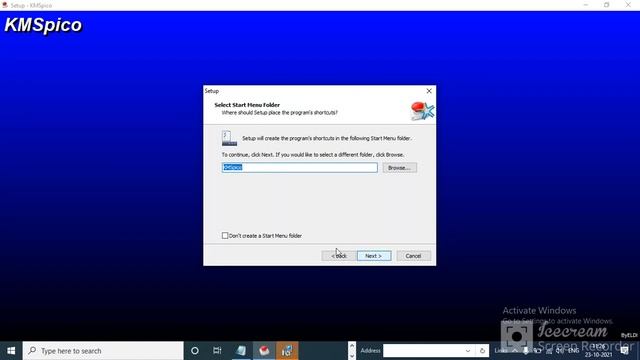
Task: Switch to KMSpico red button taskbar icon
Action: 264,351
